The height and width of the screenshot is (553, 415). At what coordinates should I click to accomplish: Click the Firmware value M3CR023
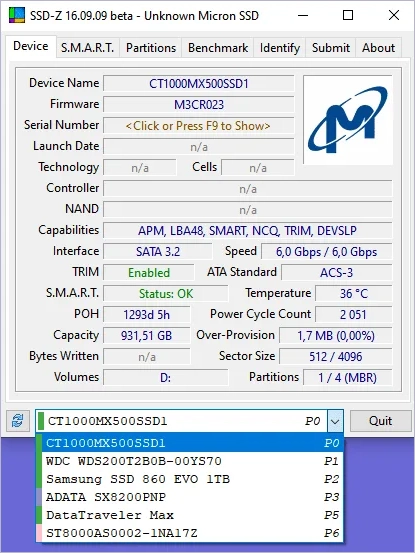(199, 105)
